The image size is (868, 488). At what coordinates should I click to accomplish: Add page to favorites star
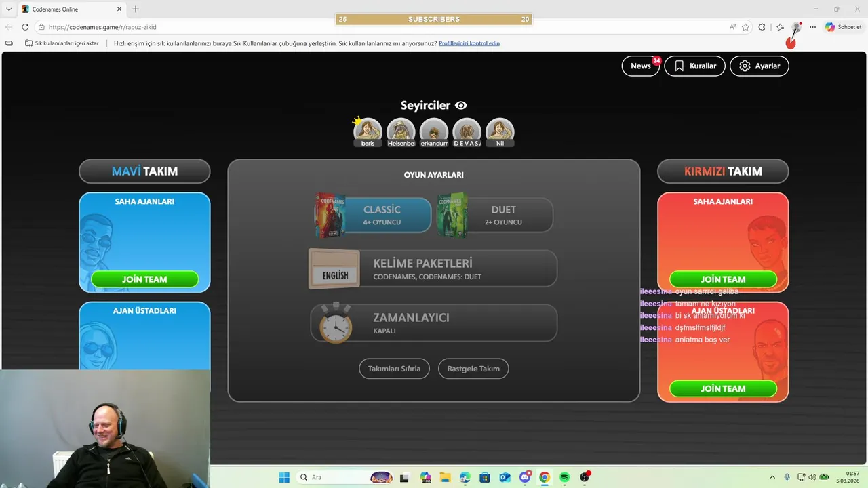coord(745,27)
